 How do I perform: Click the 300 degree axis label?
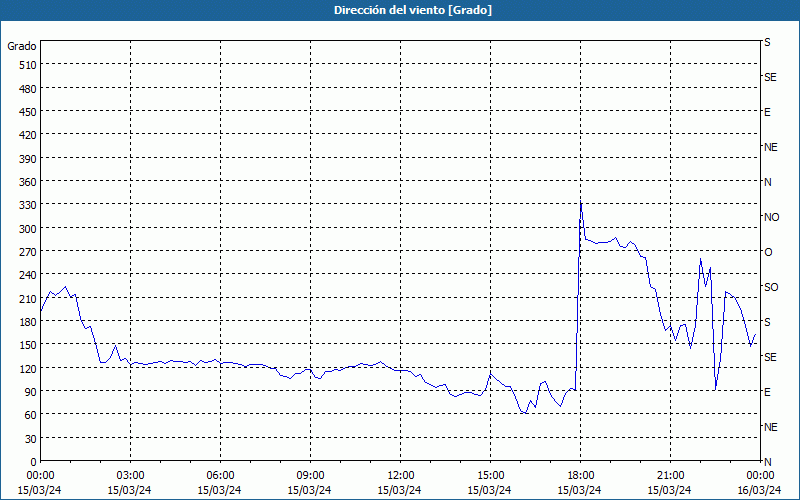tap(28, 229)
